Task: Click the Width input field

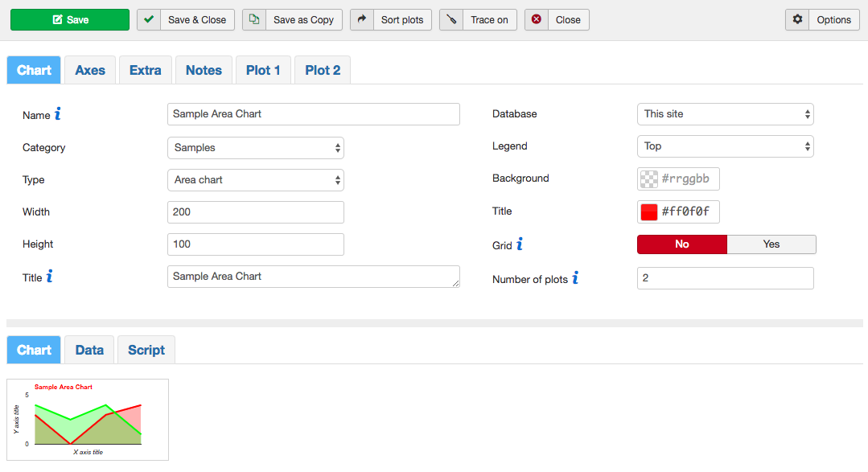Action: [x=255, y=212]
